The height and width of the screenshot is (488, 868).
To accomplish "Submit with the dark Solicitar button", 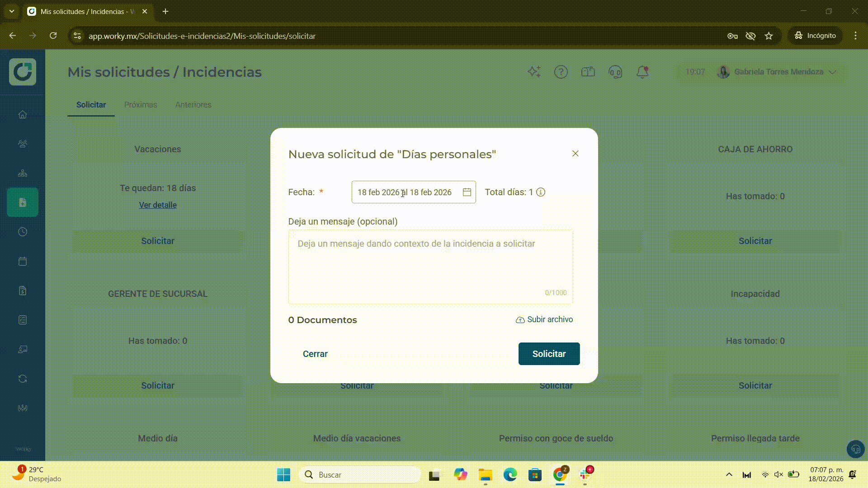I will pyautogui.click(x=549, y=354).
